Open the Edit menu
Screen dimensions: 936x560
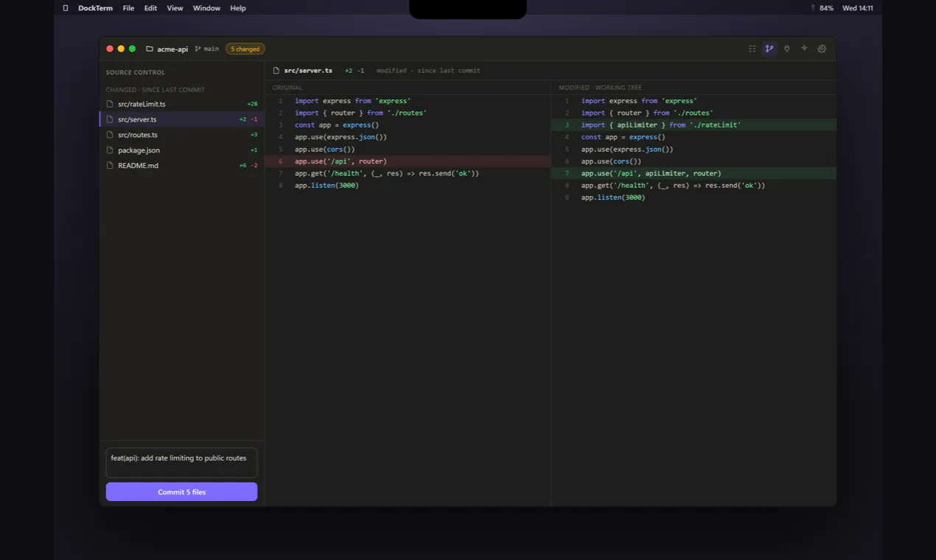click(150, 8)
